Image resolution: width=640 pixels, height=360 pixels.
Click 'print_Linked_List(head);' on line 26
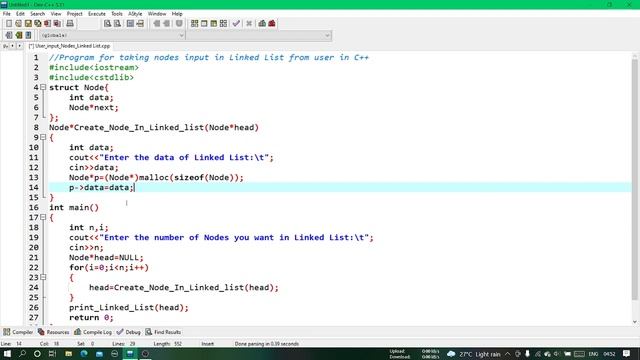tap(129, 307)
